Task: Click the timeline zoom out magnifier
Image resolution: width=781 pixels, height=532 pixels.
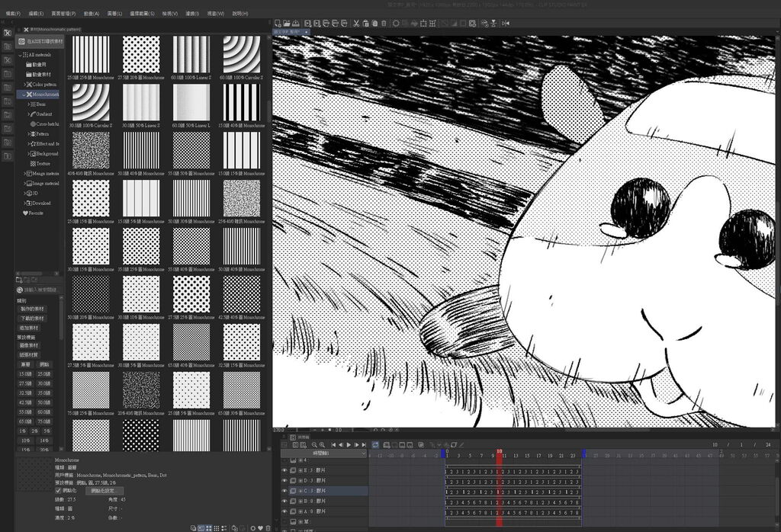Action: [x=314, y=444]
